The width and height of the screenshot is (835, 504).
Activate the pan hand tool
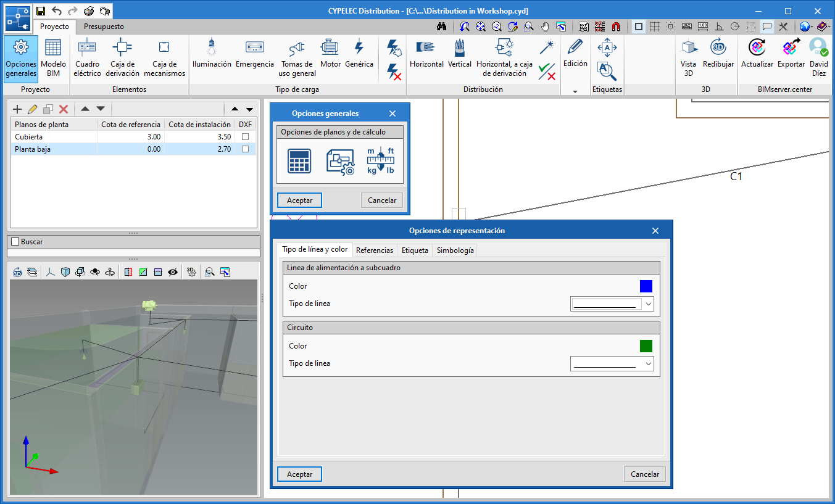(545, 27)
